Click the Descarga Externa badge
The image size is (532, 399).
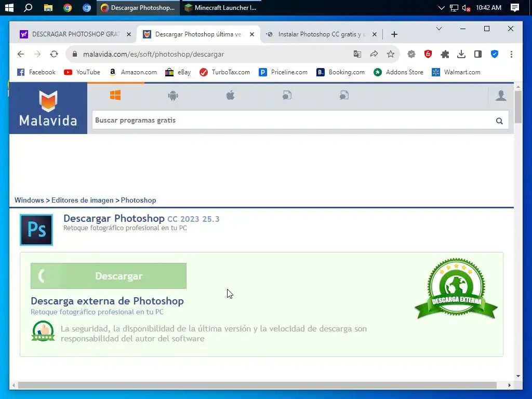456,289
